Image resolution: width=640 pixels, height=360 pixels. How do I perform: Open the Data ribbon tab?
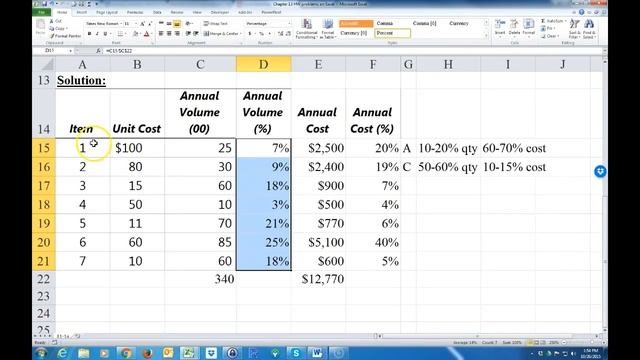[x=157, y=12]
